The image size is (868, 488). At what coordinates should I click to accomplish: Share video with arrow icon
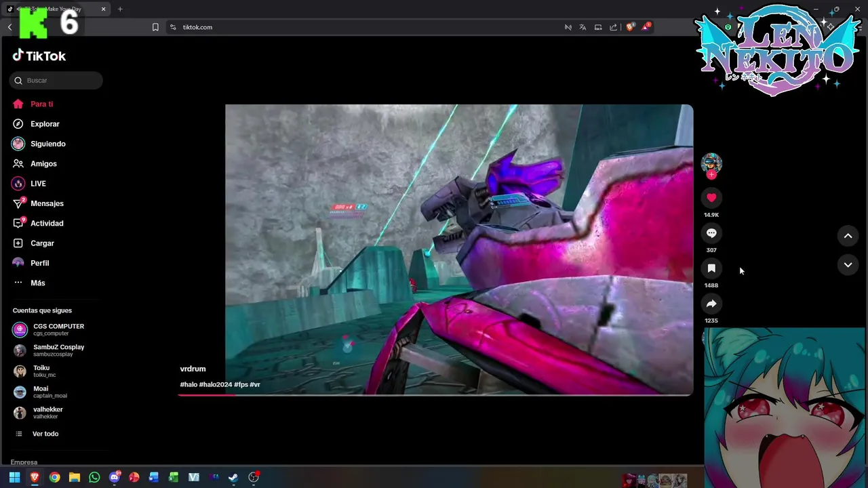[711, 304]
